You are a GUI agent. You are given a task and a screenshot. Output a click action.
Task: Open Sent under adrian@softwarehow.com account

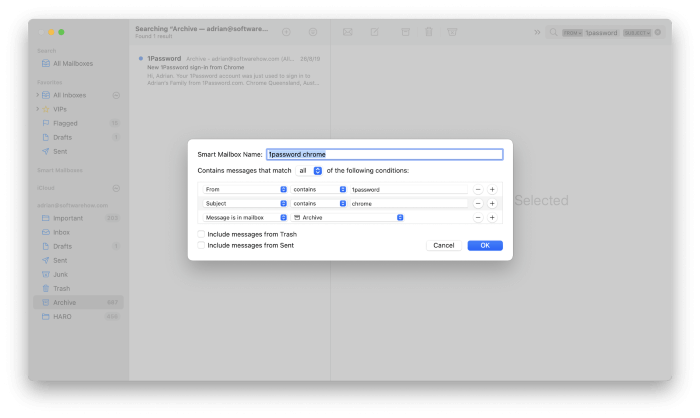tap(78, 260)
